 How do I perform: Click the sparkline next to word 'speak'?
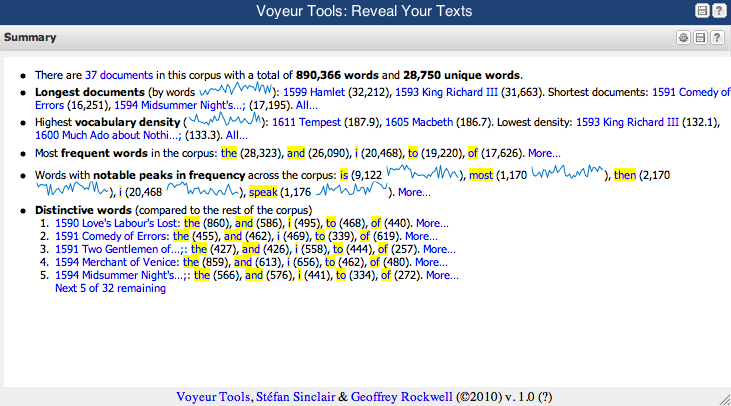[x=352, y=189]
